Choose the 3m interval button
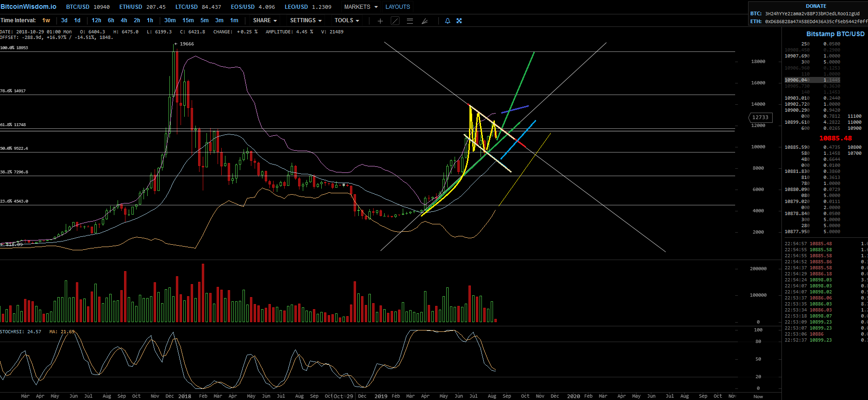Image resolution: width=868 pixels, height=400 pixels. pos(219,20)
